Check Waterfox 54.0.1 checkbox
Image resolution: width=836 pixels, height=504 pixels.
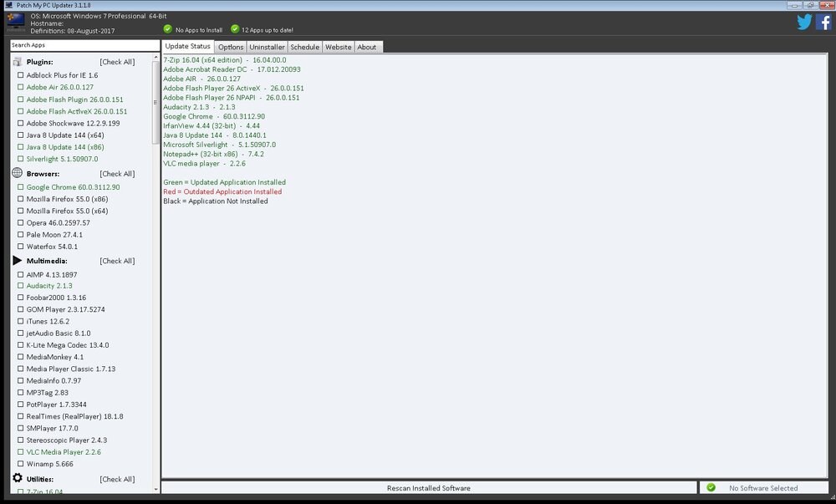pos(21,246)
